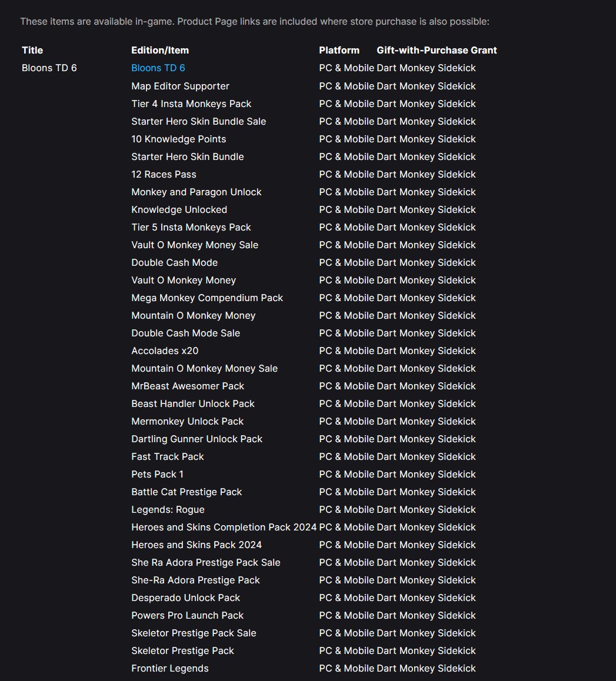The height and width of the screenshot is (681, 616).
Task: Select 'Frontier Legends' item text
Action: click(170, 669)
